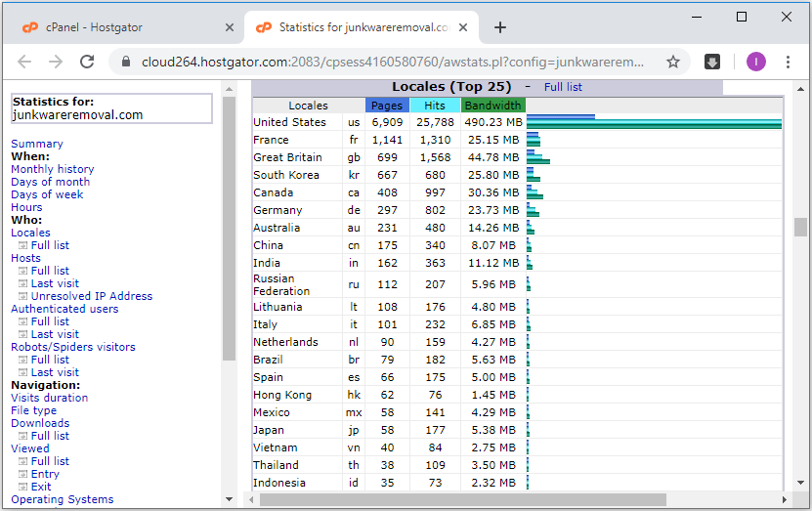Click the browser back arrow button
Viewport: 812px width, 511px height.
tap(24, 62)
